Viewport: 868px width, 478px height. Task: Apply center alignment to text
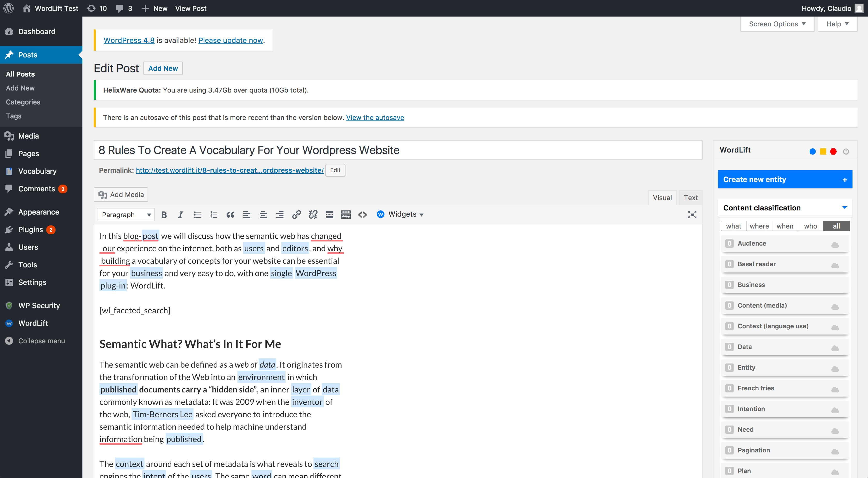pos(263,214)
